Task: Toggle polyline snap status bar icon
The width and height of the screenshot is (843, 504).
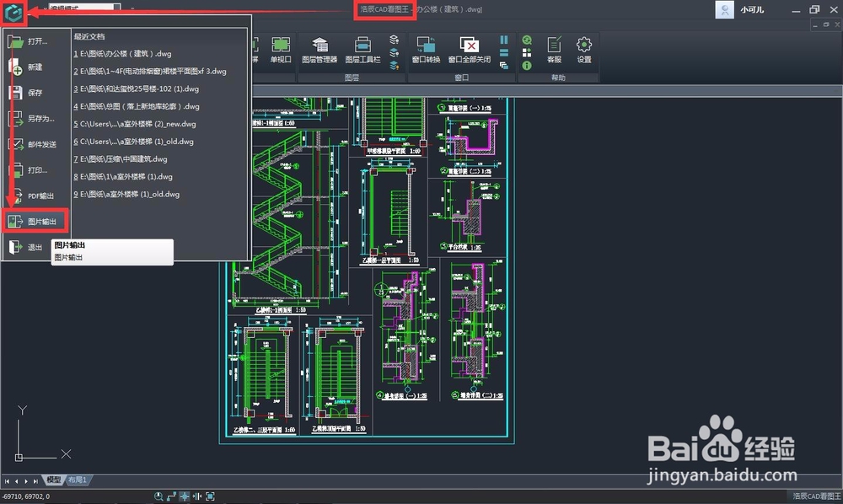Action: coord(171,496)
